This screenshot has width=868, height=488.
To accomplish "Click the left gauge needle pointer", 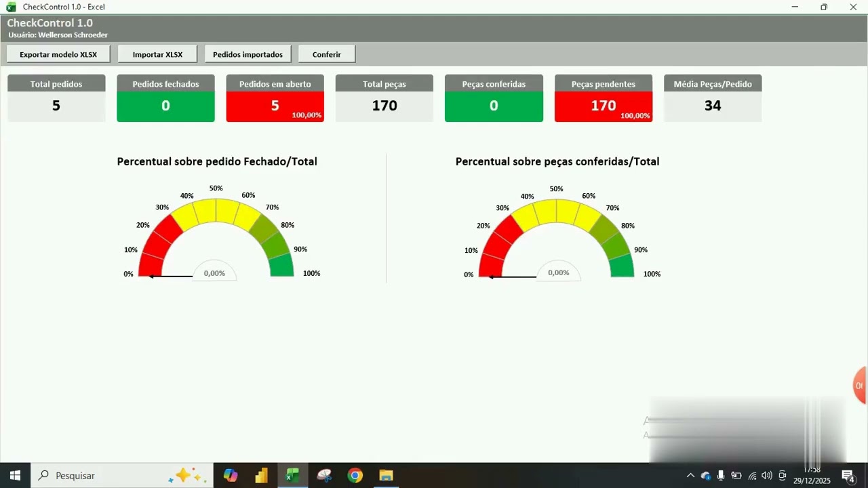I will 170,276.
